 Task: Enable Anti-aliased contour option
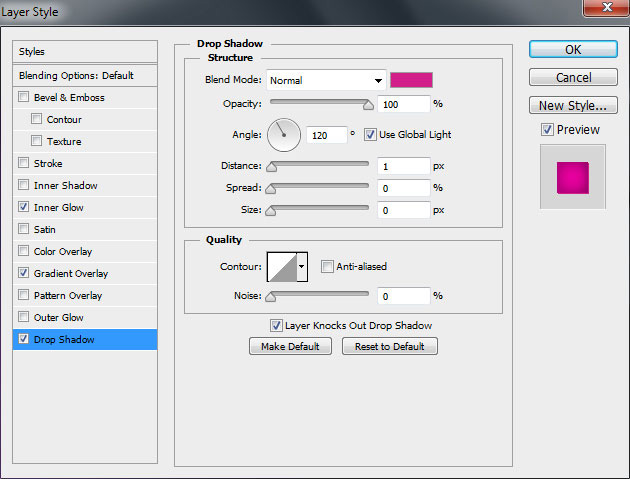click(x=327, y=267)
